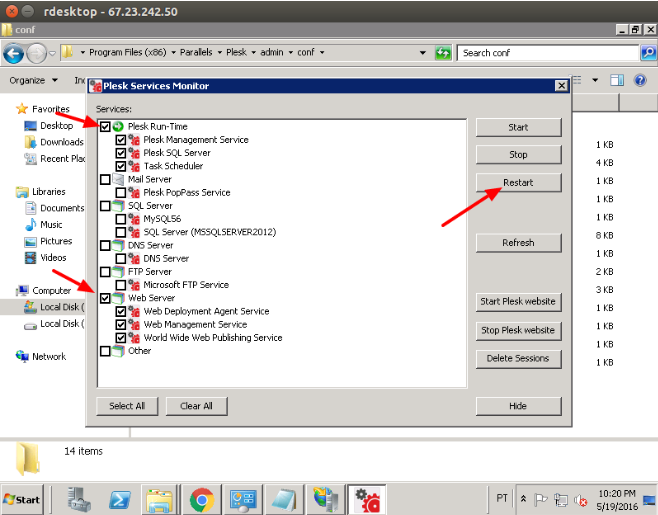Image resolution: width=658 pixels, height=515 pixels.
Task: Click the Search conf input field
Action: (x=548, y=53)
